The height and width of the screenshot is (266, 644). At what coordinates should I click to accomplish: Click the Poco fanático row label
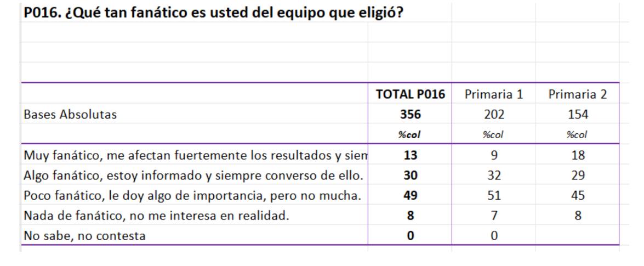click(192, 196)
